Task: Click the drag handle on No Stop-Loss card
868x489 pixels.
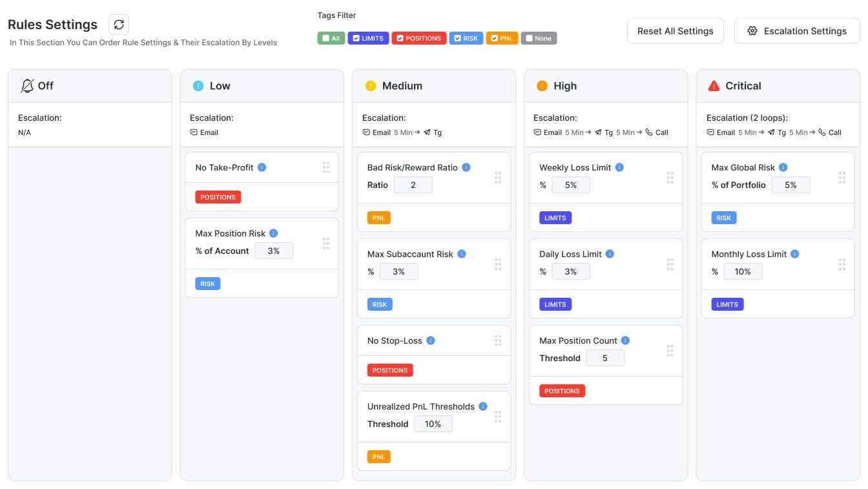Action: tap(498, 340)
